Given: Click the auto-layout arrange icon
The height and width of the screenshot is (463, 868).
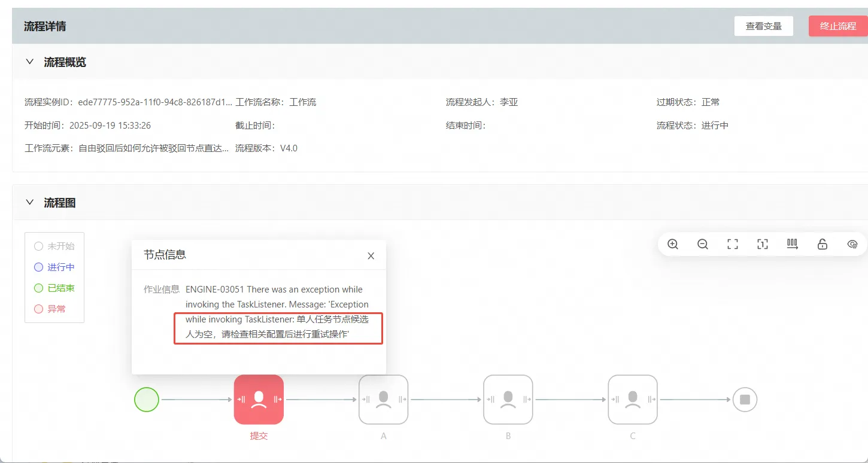Looking at the screenshot, I should point(793,244).
